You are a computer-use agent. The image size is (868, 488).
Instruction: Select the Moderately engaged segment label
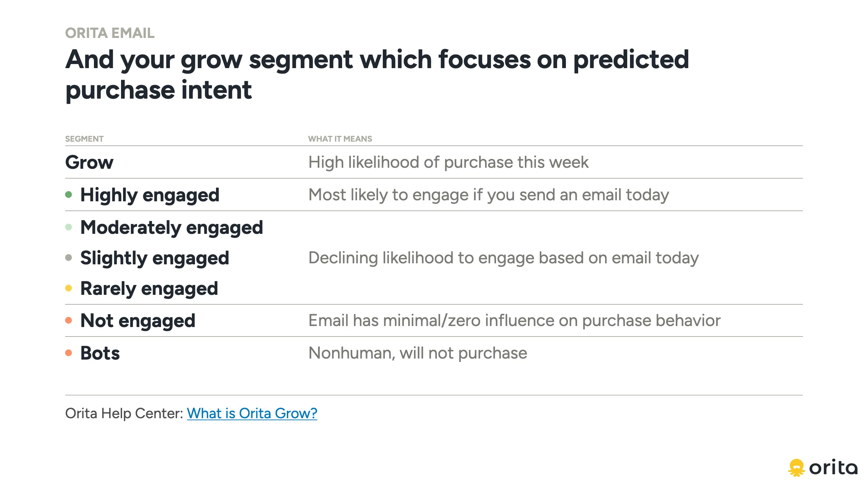[172, 228]
